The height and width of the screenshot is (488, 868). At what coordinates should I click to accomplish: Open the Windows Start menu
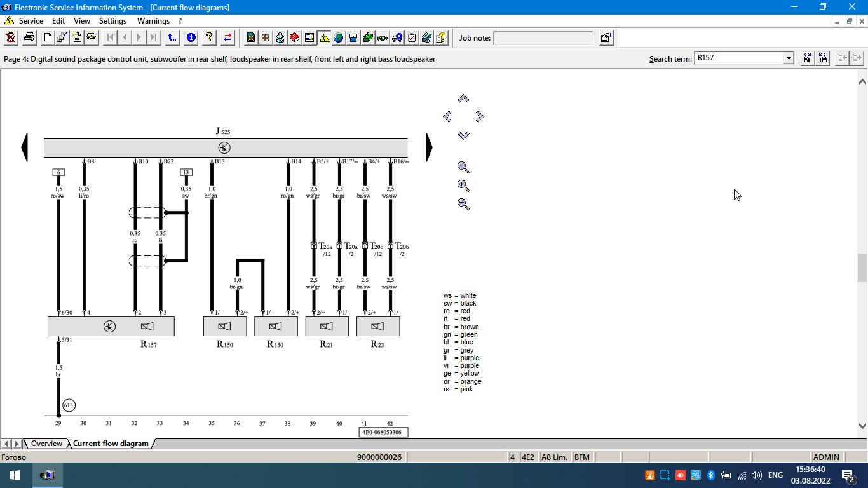tap(15, 475)
